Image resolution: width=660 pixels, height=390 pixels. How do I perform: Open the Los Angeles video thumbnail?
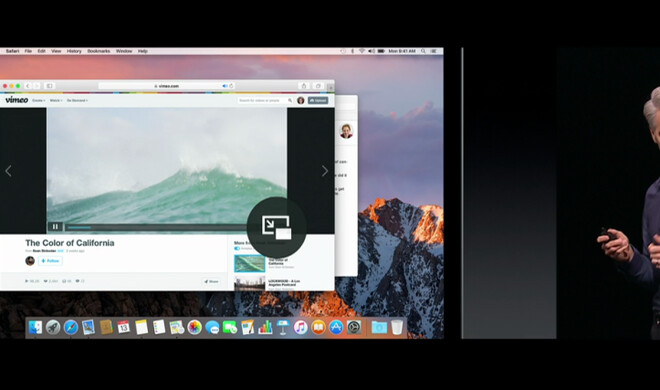[250, 284]
